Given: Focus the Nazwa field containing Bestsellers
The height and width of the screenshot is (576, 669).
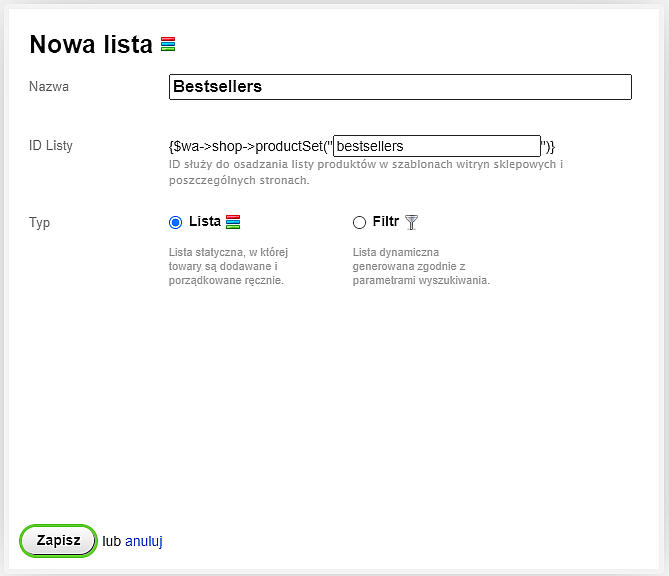Looking at the screenshot, I should pyautogui.click(x=400, y=87).
